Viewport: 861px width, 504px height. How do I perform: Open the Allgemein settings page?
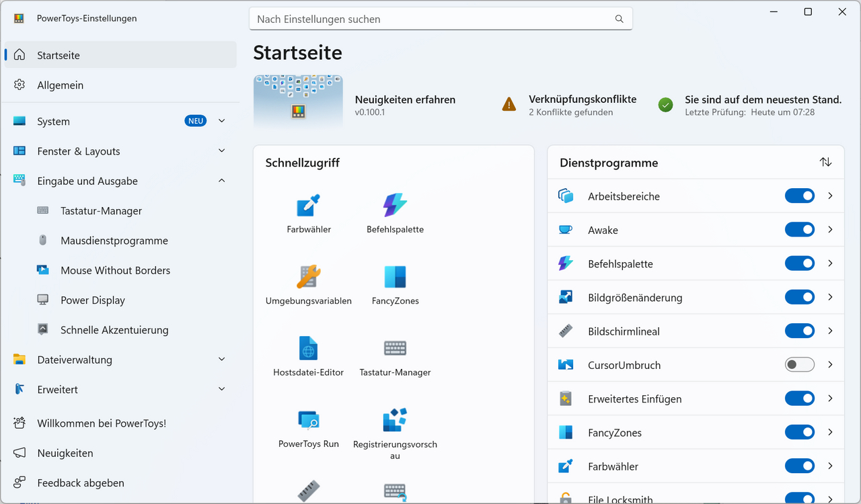coord(121,85)
